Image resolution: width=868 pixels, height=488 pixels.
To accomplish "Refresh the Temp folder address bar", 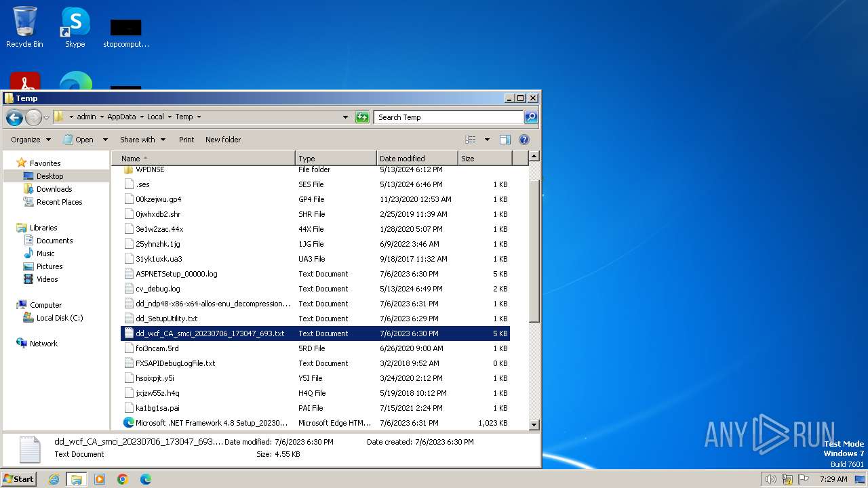I will tap(362, 117).
